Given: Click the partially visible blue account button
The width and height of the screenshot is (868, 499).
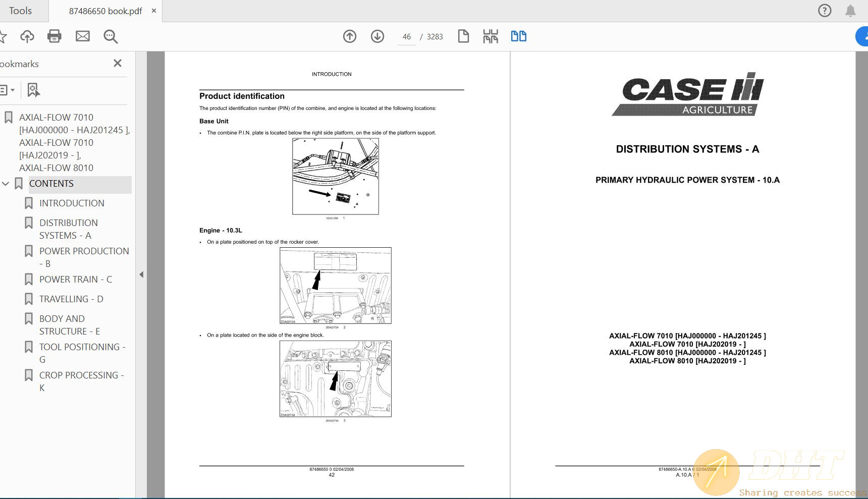Looking at the screenshot, I should click(x=862, y=36).
